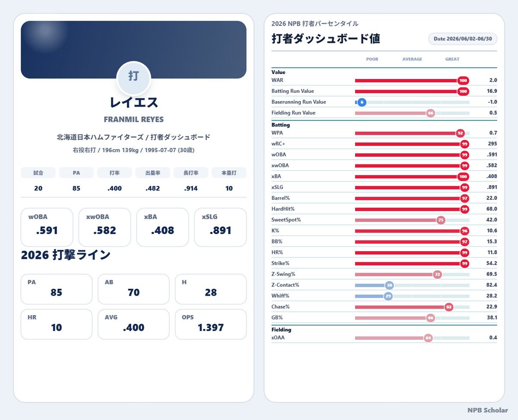Click the Chase% marker 82
Image resolution: width=518 pixels, height=420 pixels.
tap(449, 307)
